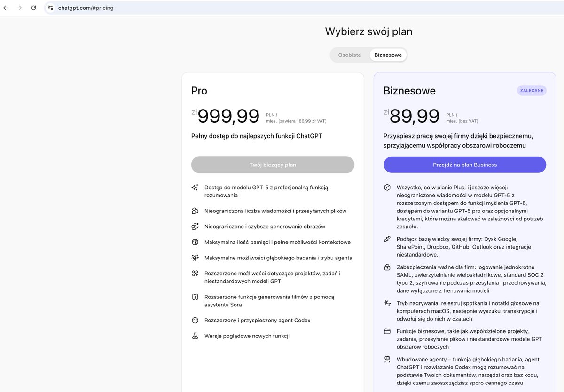Click 'Rozszerzone funkcje generowania filmów' text
The image size is (564, 392).
(269, 301)
